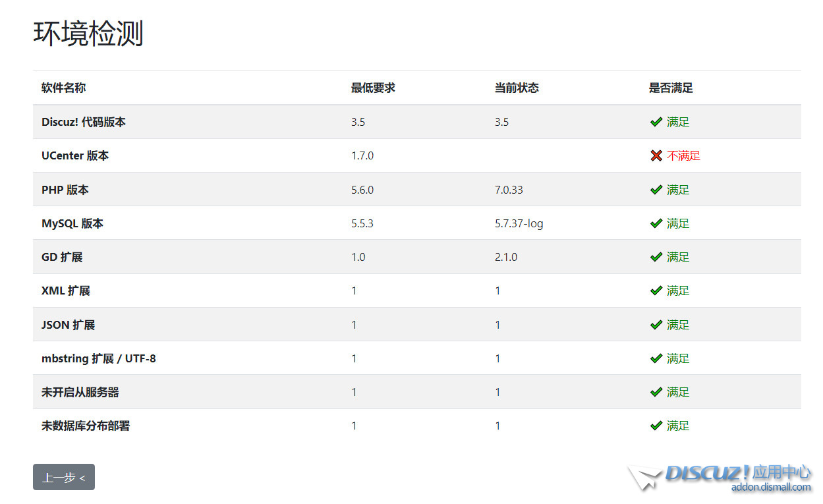Click the green checkmark for JSON 扩展

click(x=656, y=325)
